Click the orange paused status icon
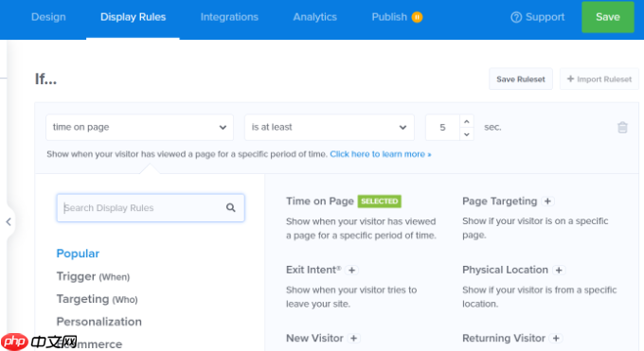The width and height of the screenshot is (644, 351). (x=417, y=17)
